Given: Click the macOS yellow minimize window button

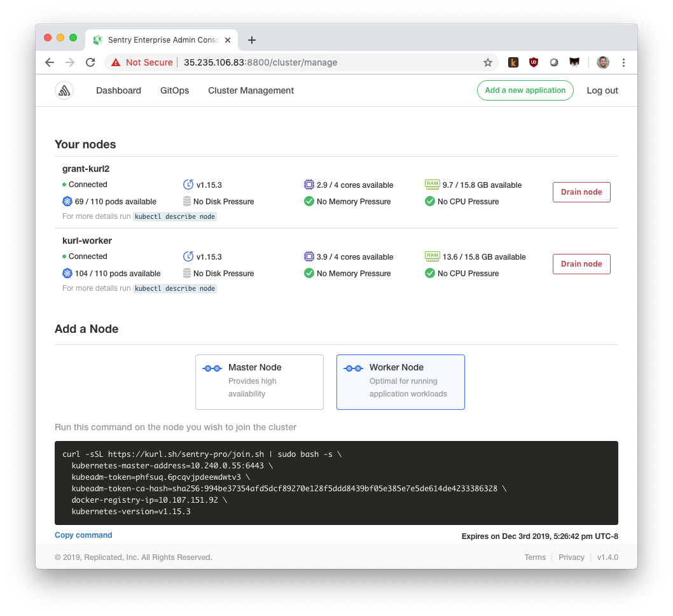Looking at the screenshot, I should (x=60, y=38).
